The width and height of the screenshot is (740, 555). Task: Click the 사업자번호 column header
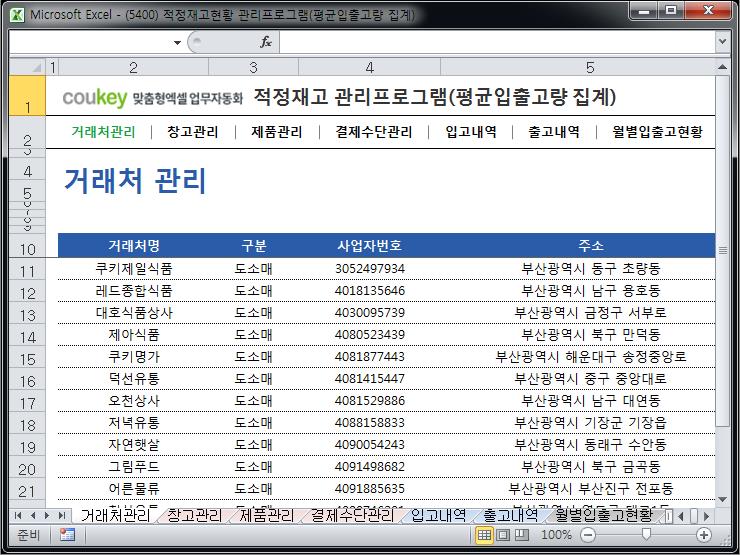point(370,245)
